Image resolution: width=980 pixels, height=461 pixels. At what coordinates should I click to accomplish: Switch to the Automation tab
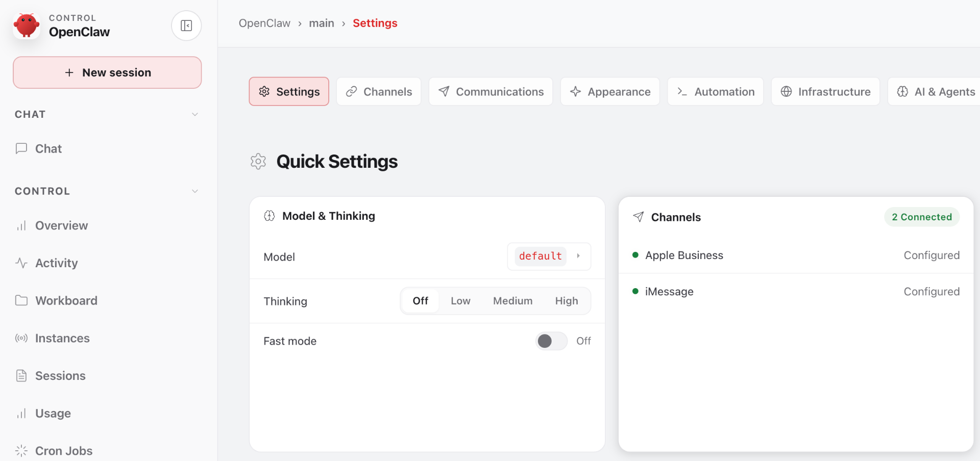point(715,91)
